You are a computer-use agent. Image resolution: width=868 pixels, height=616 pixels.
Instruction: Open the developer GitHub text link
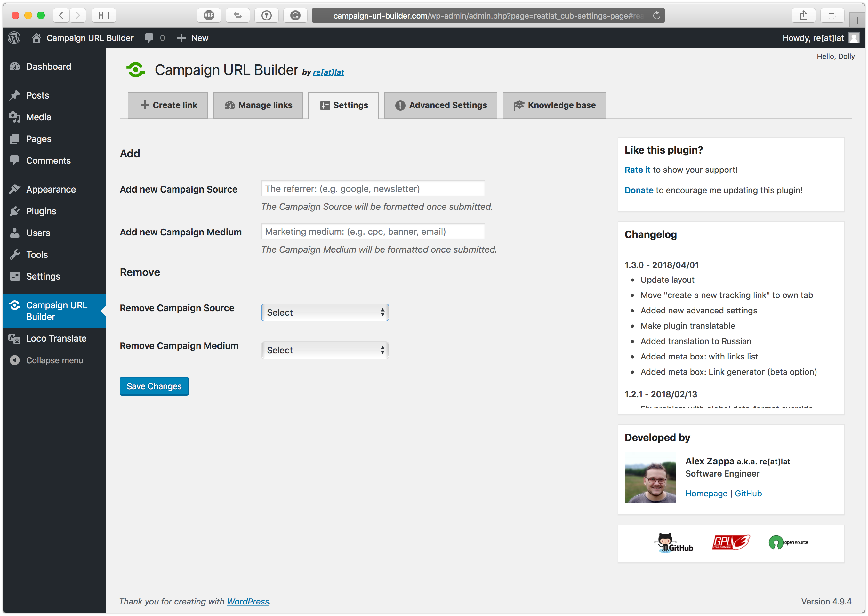(748, 494)
